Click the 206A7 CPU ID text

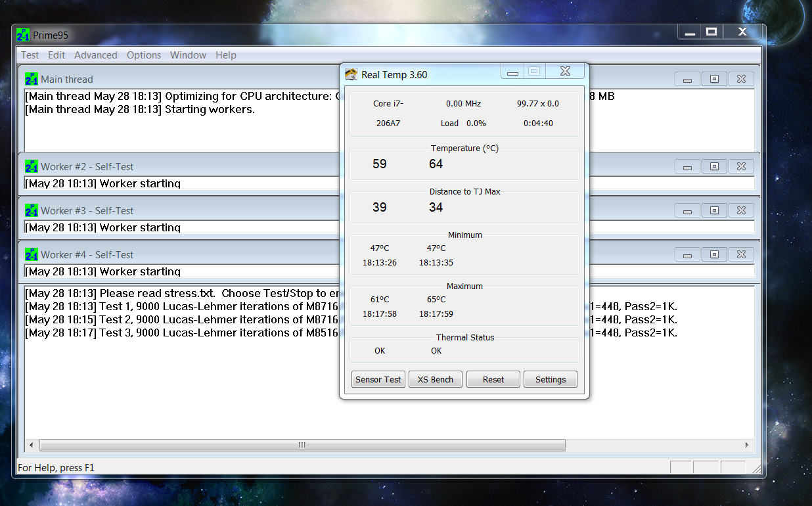[390, 124]
